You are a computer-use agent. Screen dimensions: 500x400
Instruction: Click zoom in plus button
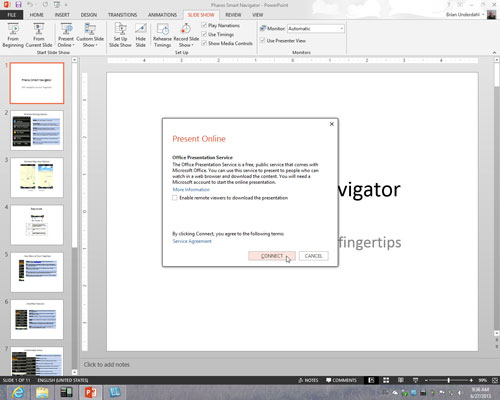[471, 380]
